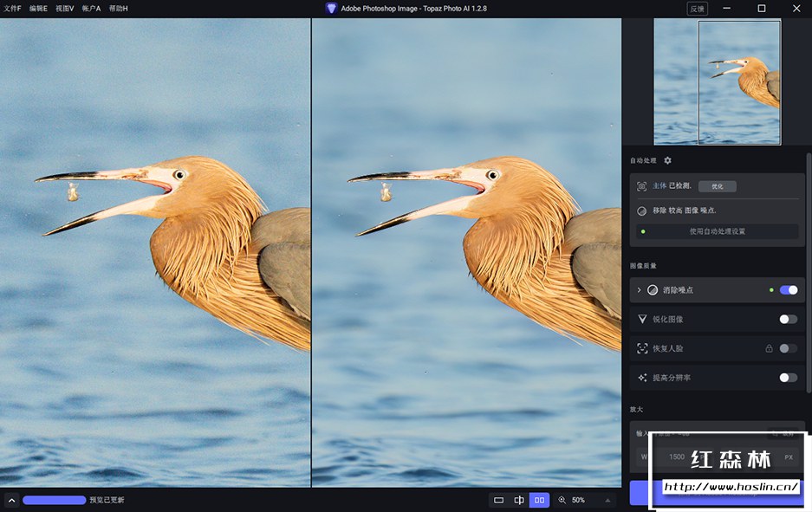The width and height of the screenshot is (812, 512).
Task: Click the Sharpen (锐化图像) triangle icon
Action: [x=642, y=319]
